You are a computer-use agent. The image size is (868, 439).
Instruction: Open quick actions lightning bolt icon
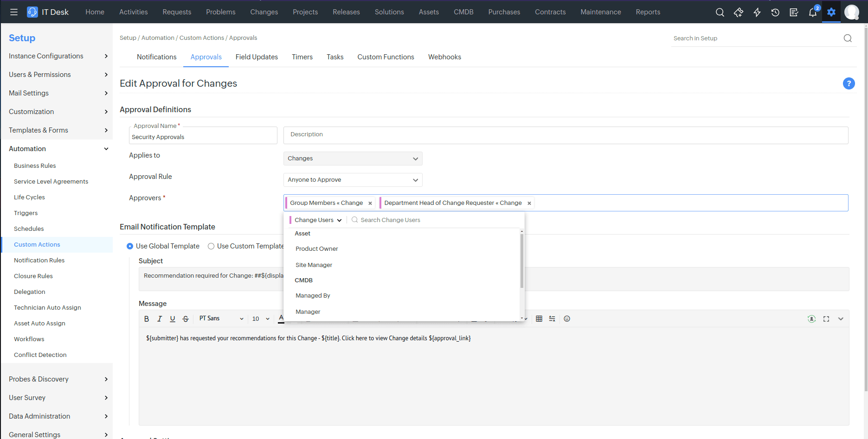tap(757, 13)
